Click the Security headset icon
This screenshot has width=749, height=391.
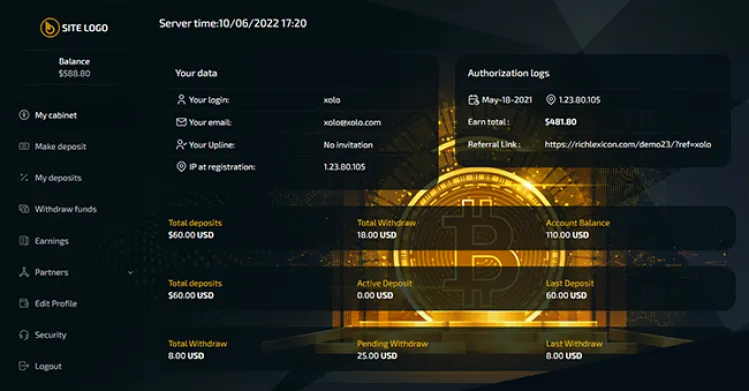click(x=24, y=335)
